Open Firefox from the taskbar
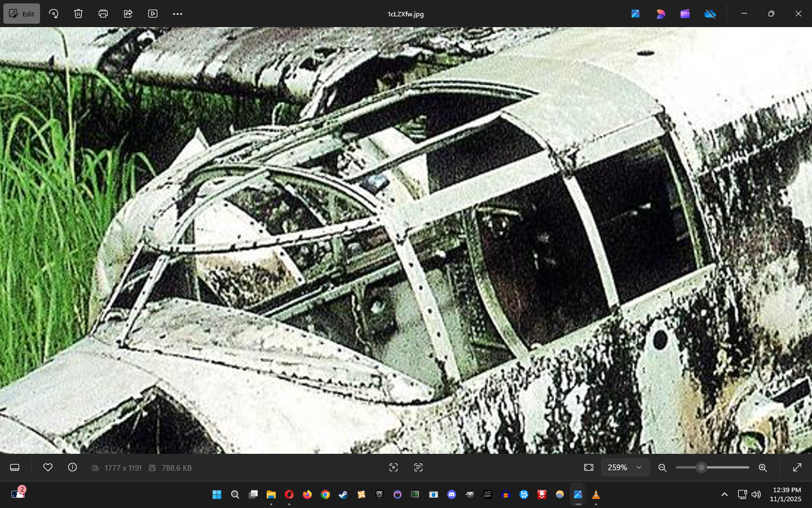The image size is (812, 508). (307, 494)
